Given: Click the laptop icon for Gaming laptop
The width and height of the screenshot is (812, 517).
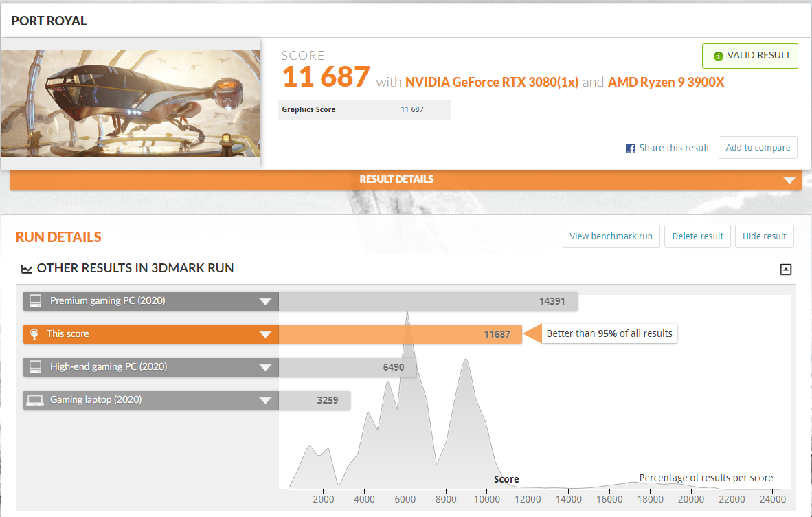Looking at the screenshot, I should pos(35,400).
